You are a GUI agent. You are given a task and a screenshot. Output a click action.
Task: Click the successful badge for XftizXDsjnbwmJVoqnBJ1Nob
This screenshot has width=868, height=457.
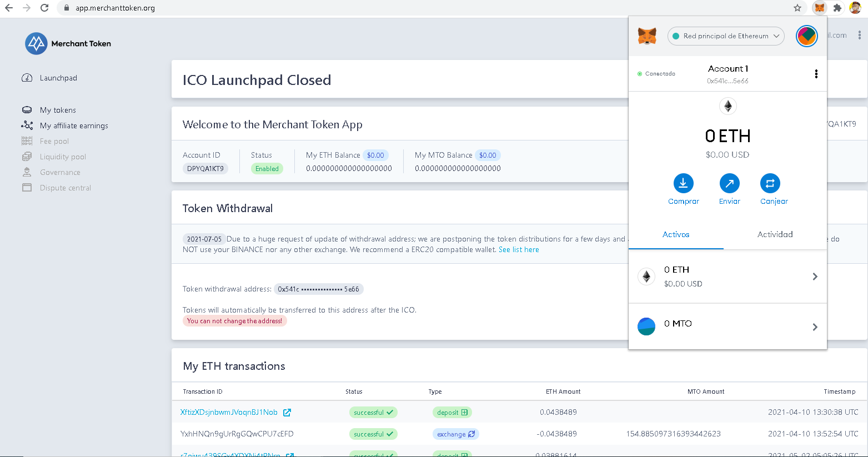(x=373, y=413)
